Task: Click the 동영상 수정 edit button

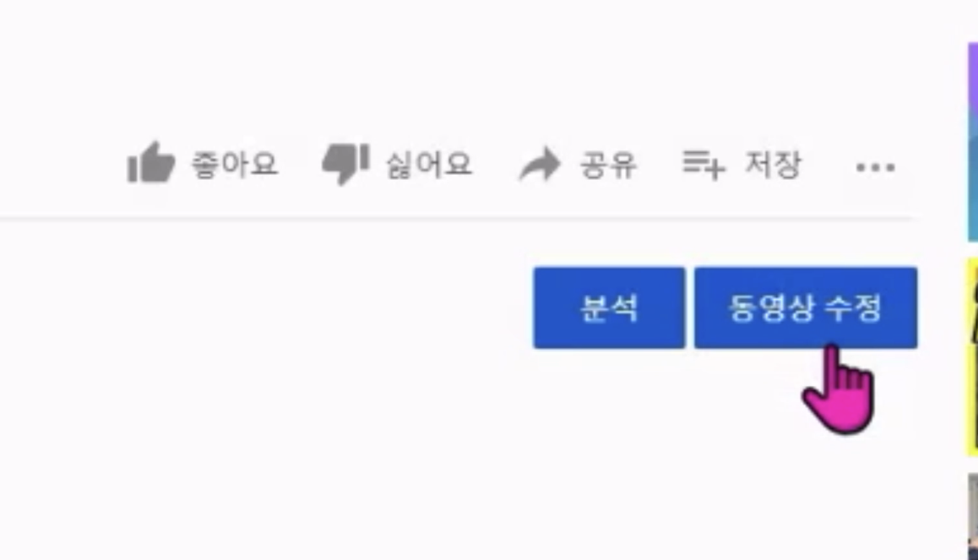Action: point(806,307)
